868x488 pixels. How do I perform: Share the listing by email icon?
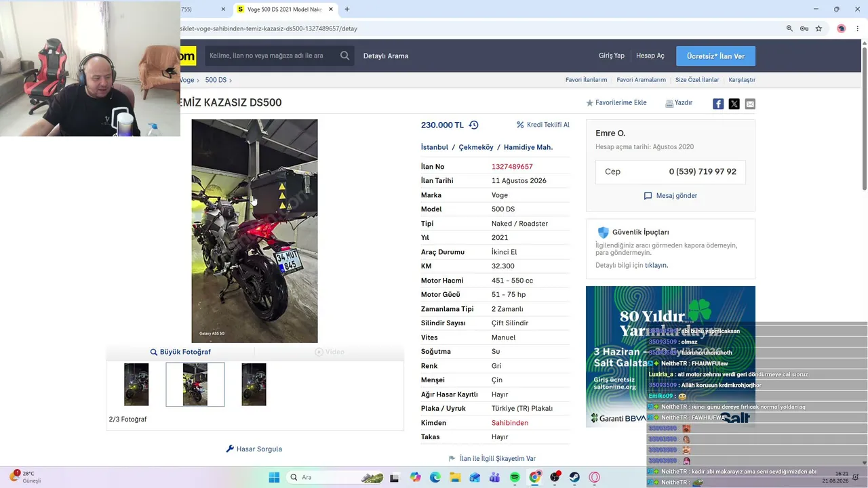coord(750,104)
